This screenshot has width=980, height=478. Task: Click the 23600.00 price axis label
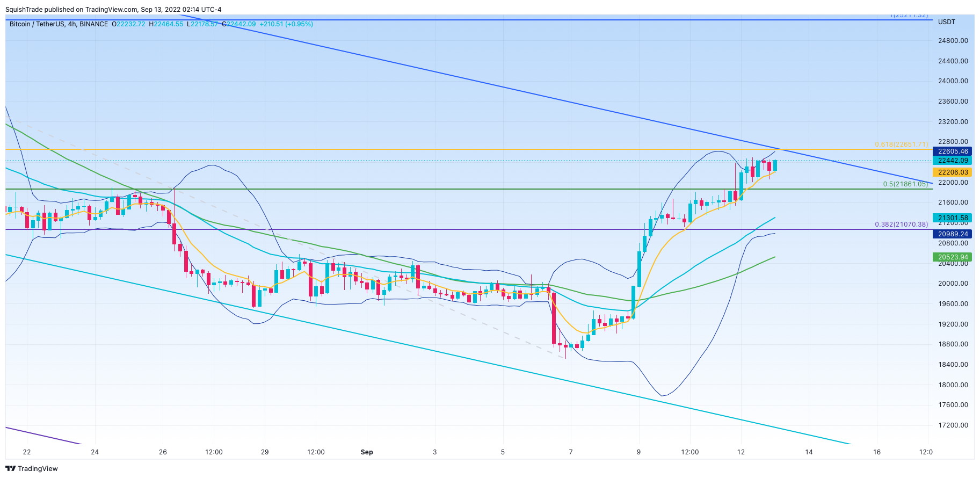click(x=953, y=102)
